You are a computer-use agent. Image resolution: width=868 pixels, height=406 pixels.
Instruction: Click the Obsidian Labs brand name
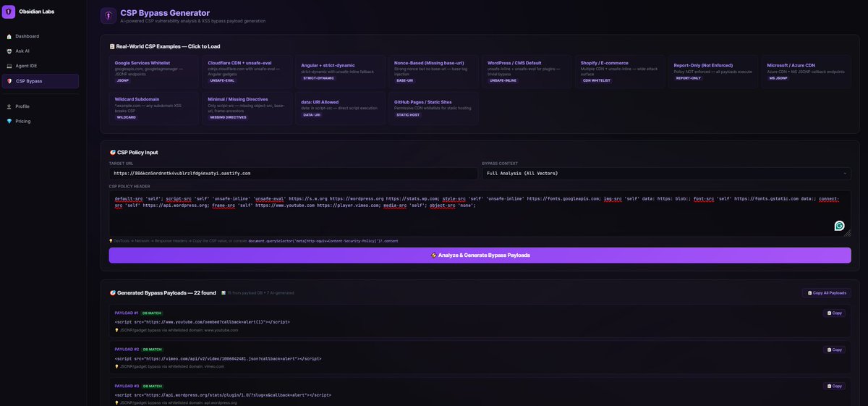(36, 12)
